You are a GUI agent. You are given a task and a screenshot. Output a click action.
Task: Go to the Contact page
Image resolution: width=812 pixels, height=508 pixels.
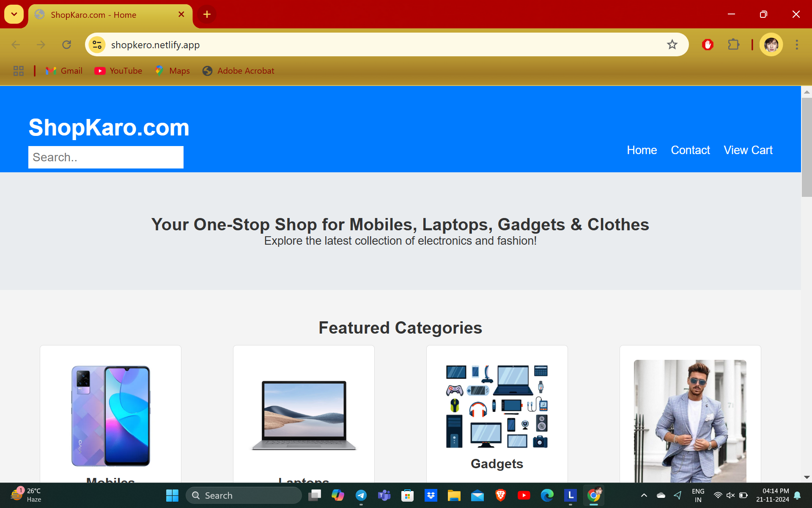tap(690, 150)
